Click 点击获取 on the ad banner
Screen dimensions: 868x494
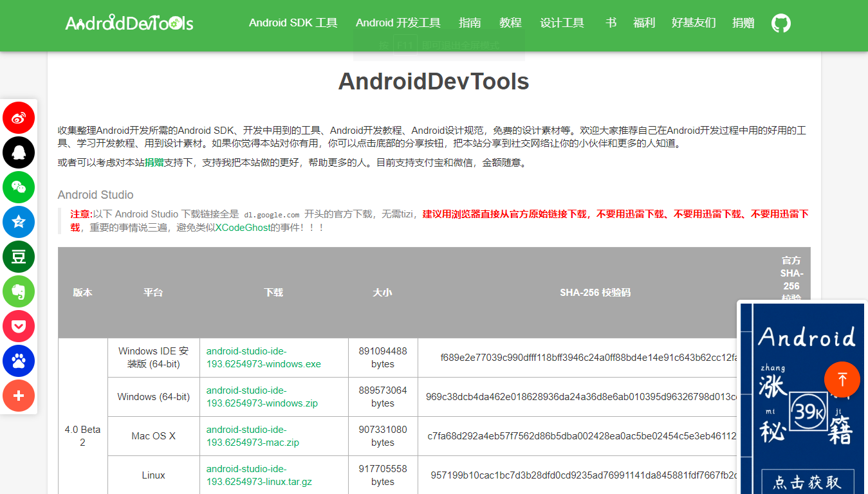(807, 482)
